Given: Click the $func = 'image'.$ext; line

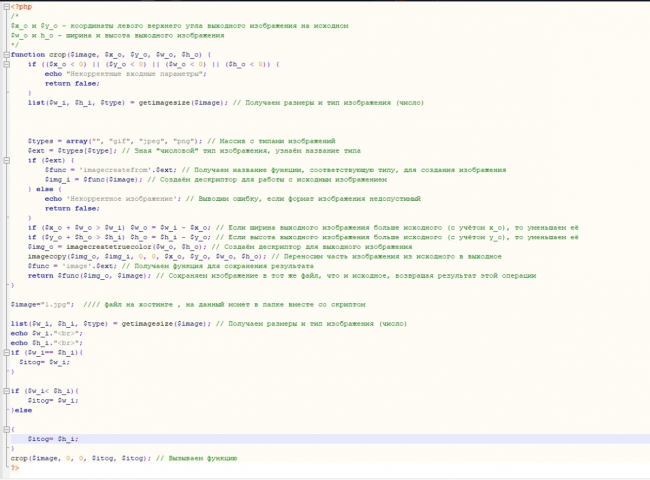Looking at the screenshot, I should [x=171, y=266].
